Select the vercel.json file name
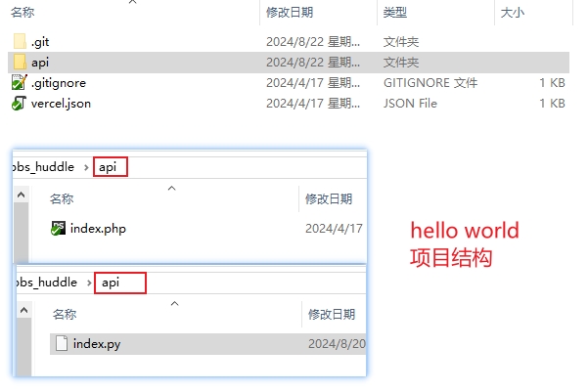The height and width of the screenshot is (392, 588). pos(61,104)
